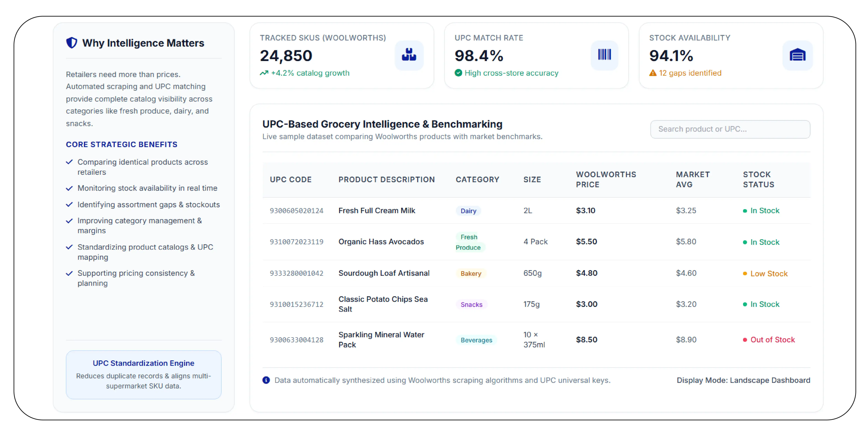The image size is (868, 431).
Task: Click the Snacks category tag
Action: [471, 305]
